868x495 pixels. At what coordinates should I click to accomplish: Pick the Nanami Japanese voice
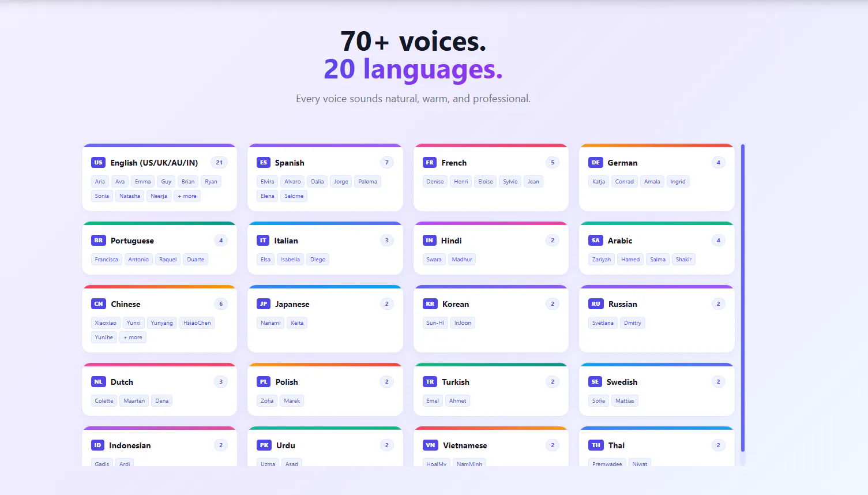[270, 323]
